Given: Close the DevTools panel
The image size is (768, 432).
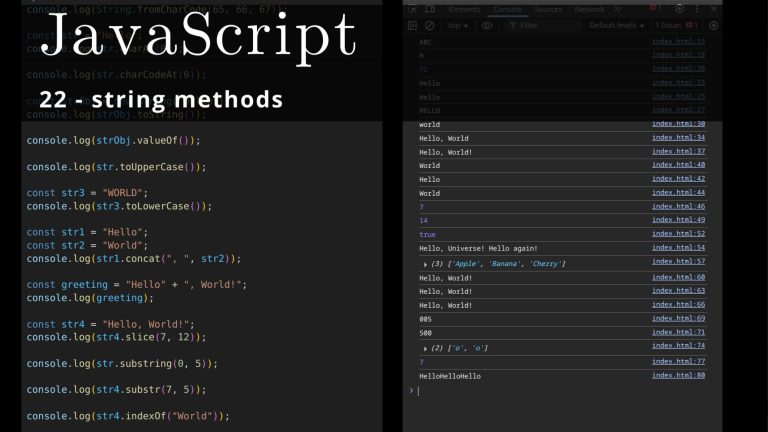Looking at the screenshot, I should 714,9.
